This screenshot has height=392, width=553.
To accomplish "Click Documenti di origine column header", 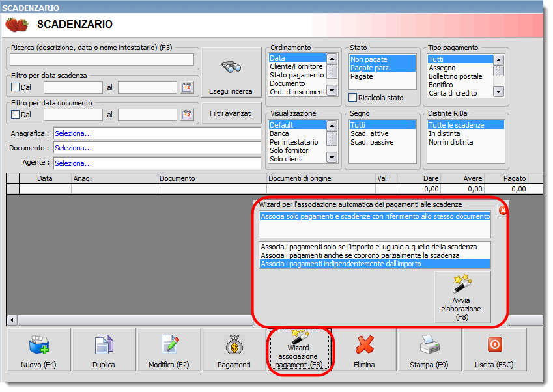I will click(x=321, y=178).
